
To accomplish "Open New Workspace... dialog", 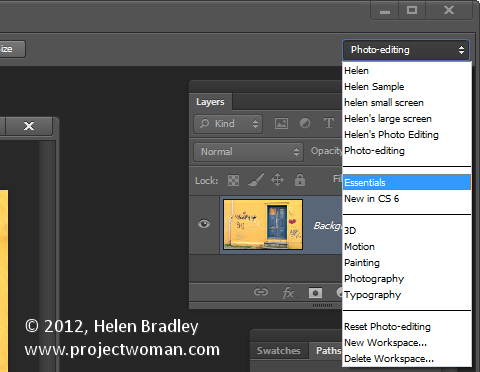I will click(x=407, y=343).
